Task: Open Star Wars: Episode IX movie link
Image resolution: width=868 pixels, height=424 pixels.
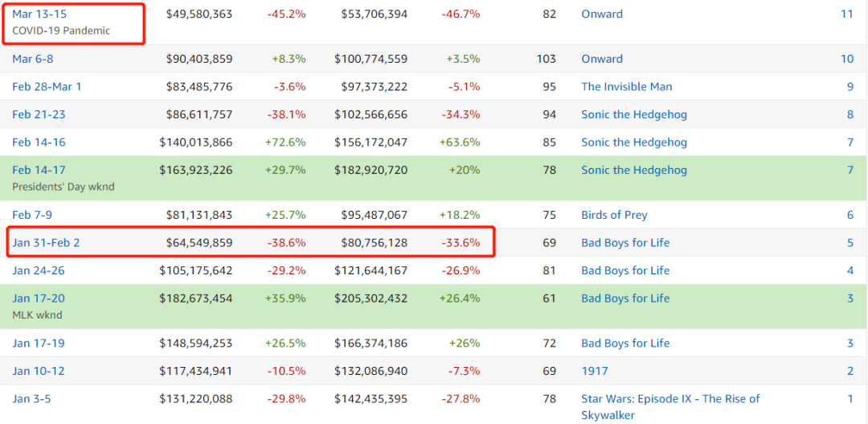Action: (x=670, y=406)
